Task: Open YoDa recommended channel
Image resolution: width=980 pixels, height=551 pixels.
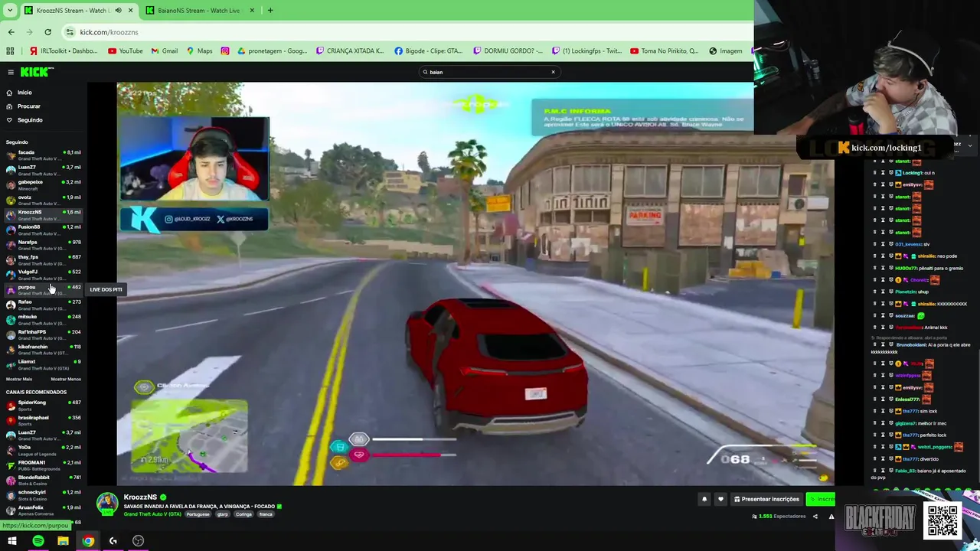Action: [43, 450]
